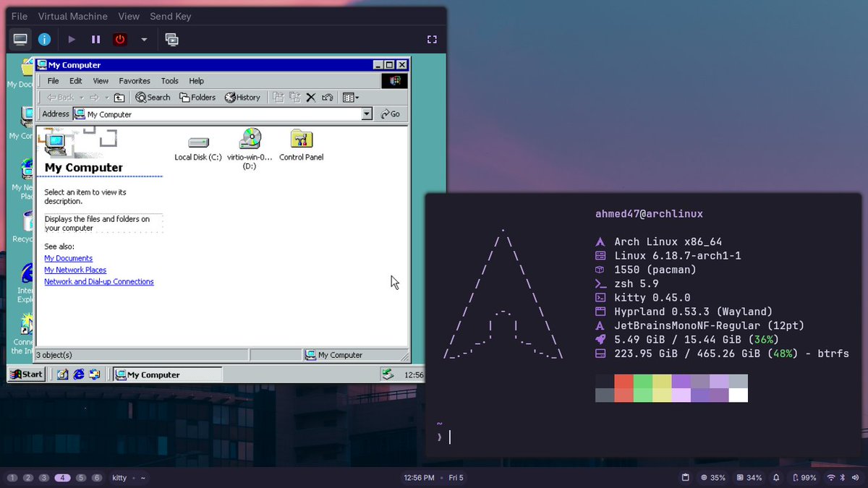This screenshot has height=488, width=868.
Task: Click My Computer taskbar button
Action: pos(168,374)
